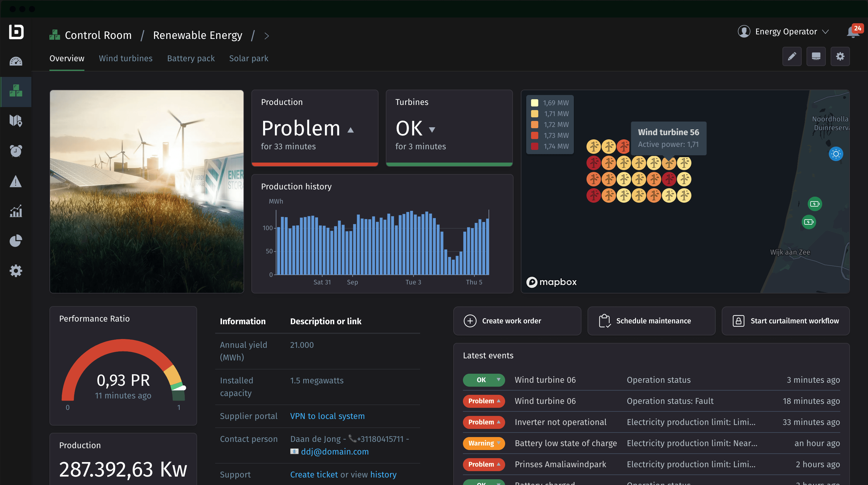Click the Wind turbine 56 marker on the map
Viewport: 868px width, 485px height.
[669, 163]
